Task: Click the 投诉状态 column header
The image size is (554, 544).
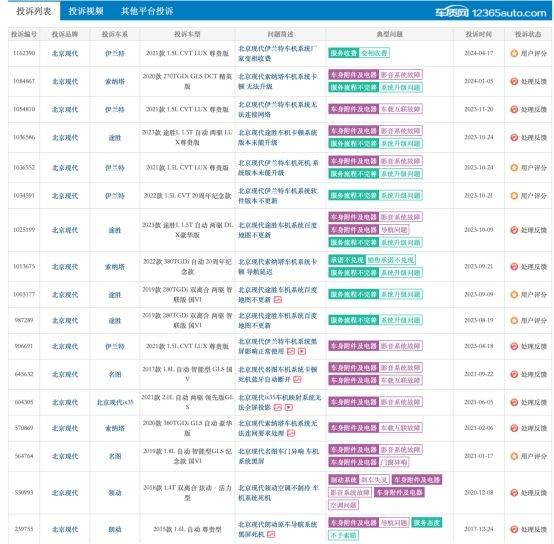Action: click(528, 34)
